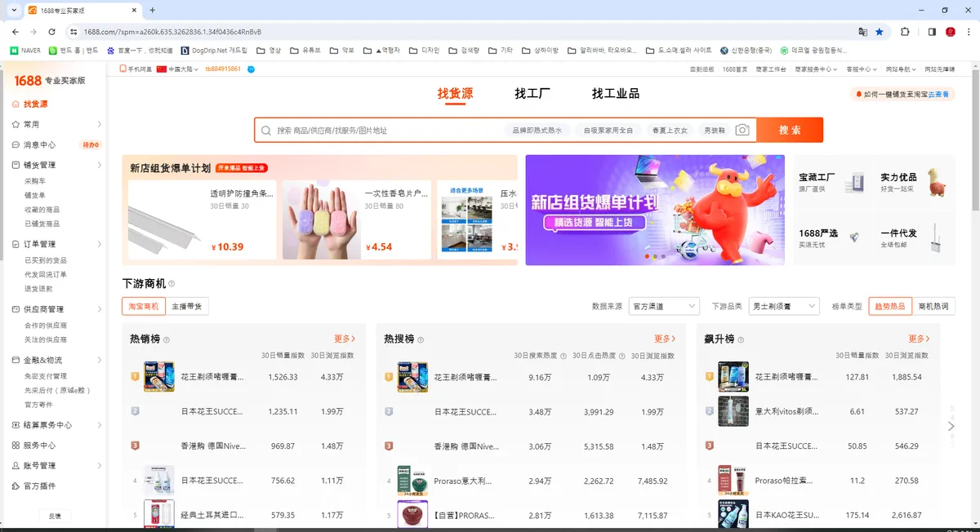Select the 主播带货 toggle button
Viewport: 980px width, 532px height.
(186, 306)
